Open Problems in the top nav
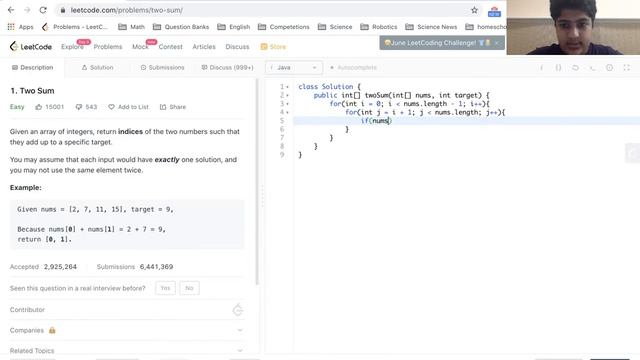Screen dimensions: 640x360 pyautogui.click(x=108, y=47)
